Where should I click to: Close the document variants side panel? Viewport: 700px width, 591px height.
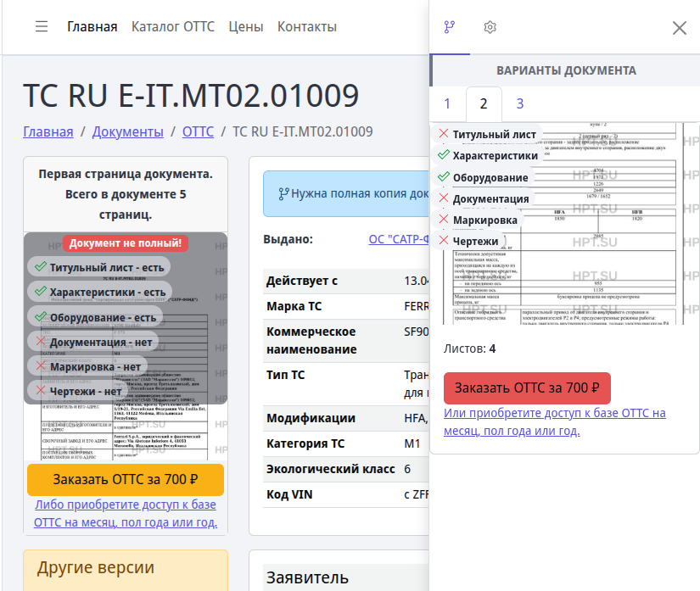coord(679,28)
